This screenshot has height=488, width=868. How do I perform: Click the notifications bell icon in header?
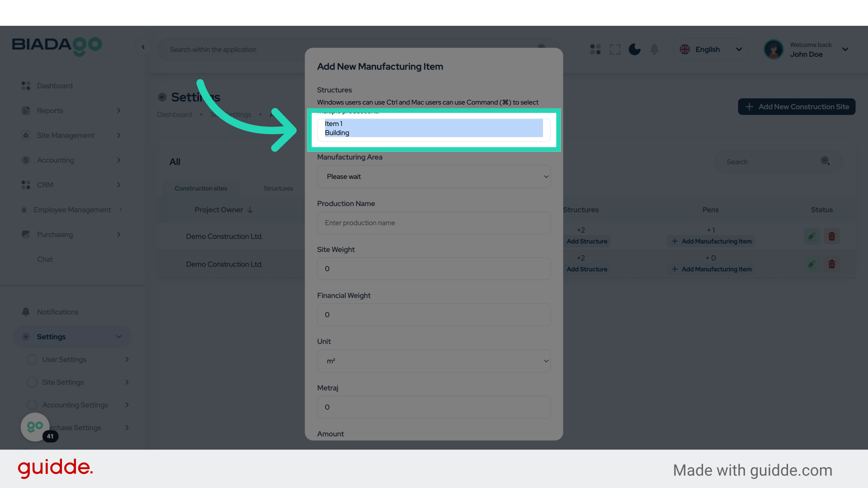(x=654, y=49)
